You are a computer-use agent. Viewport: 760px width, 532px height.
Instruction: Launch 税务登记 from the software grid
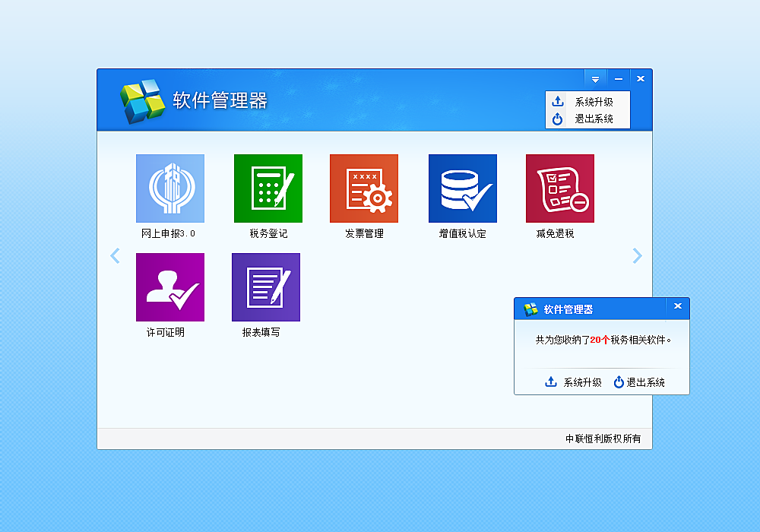click(x=268, y=188)
